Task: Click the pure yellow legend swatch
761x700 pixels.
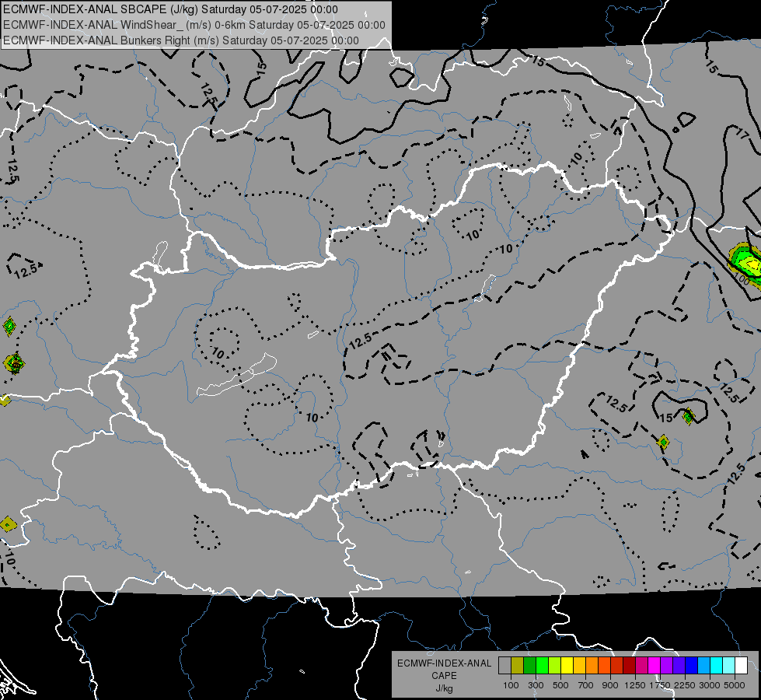Action: tap(567, 665)
